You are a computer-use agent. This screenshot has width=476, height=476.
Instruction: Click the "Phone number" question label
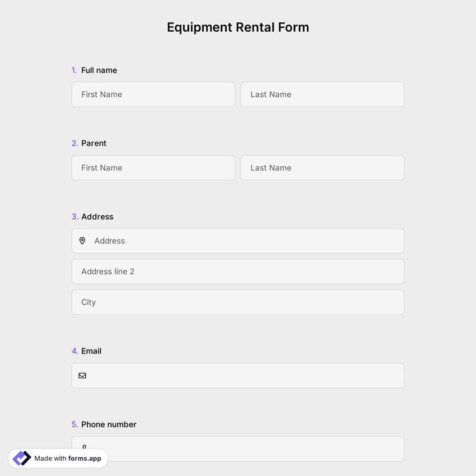109,425
